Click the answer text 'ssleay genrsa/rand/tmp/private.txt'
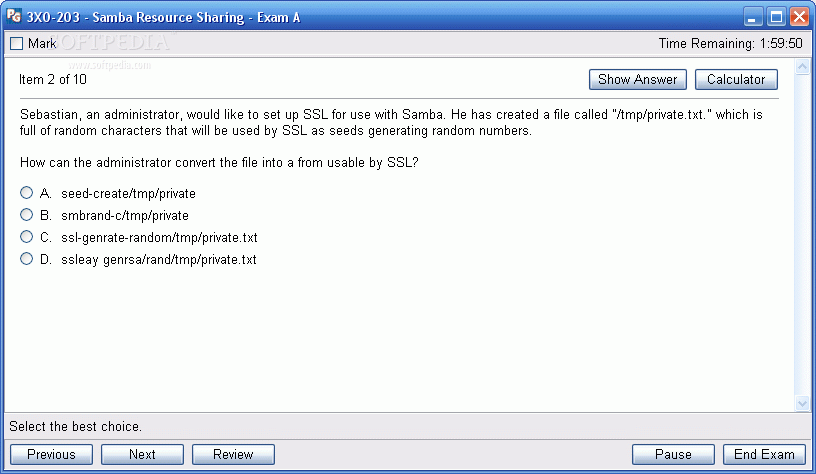This screenshot has height=474, width=816. pyautogui.click(x=159, y=260)
